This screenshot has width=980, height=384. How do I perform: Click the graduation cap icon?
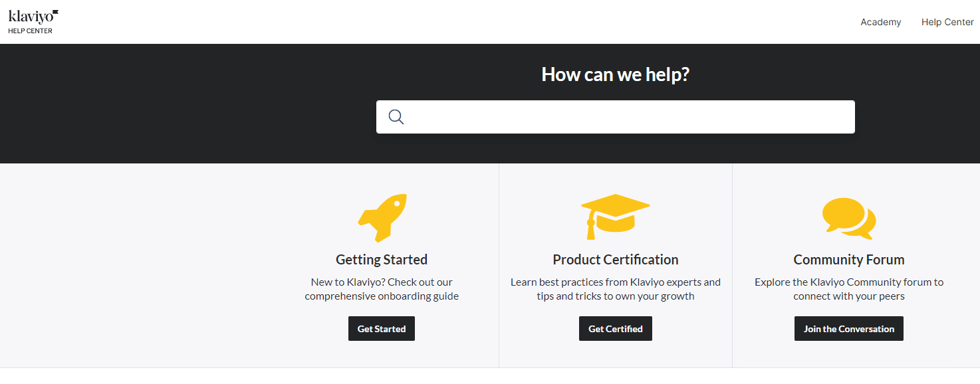tap(616, 217)
